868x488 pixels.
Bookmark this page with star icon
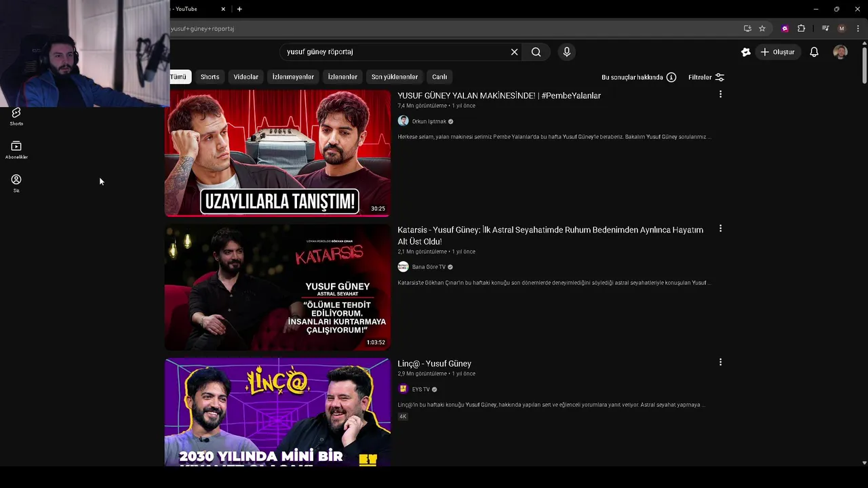[762, 28]
